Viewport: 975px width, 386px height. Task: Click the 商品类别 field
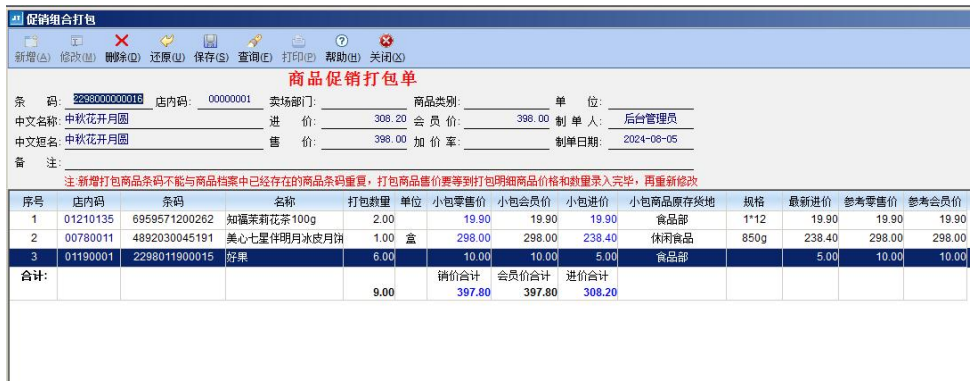coord(507,101)
